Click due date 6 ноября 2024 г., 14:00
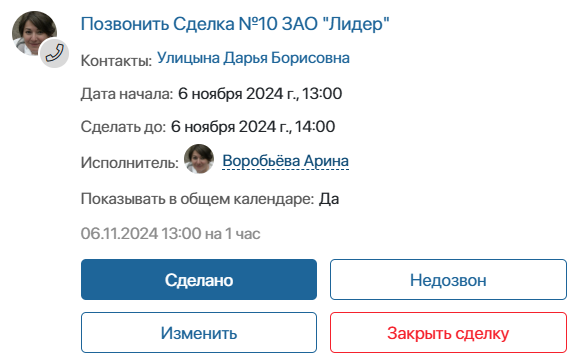The width and height of the screenshot is (578, 364). point(253,126)
